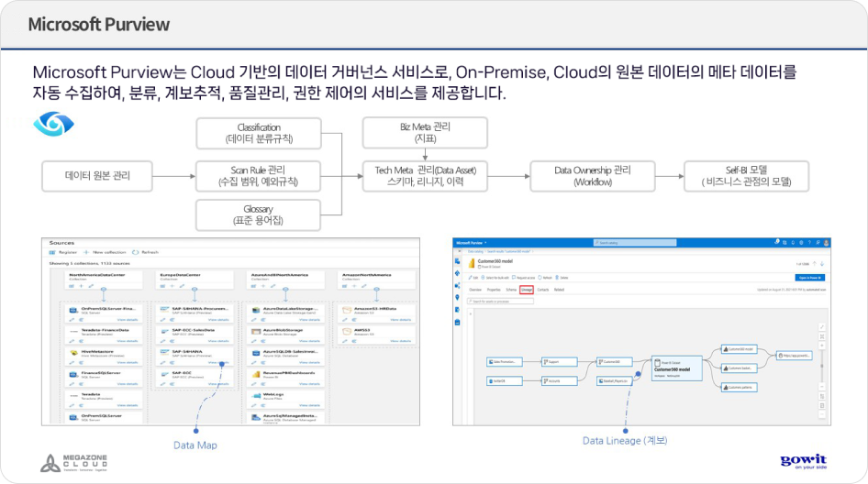Click the Data Ownership 관리 (Workflow) box
The image size is (868, 484).
[x=593, y=176]
